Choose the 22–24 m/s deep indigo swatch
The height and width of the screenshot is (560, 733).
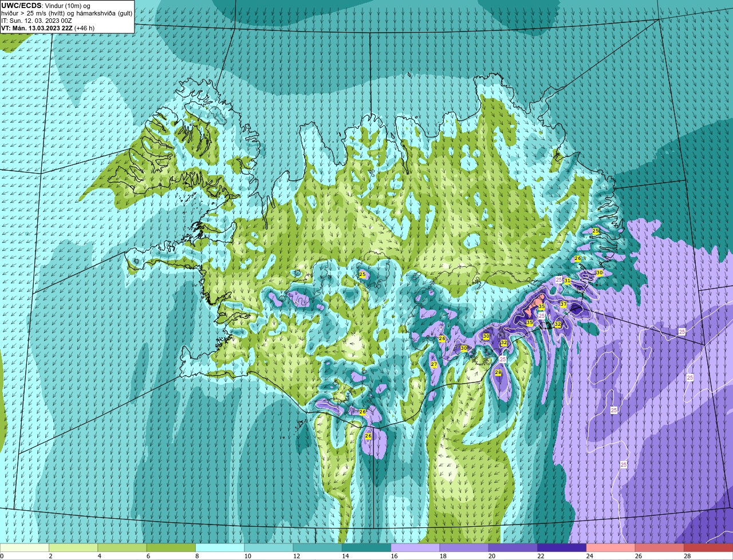tap(562, 547)
